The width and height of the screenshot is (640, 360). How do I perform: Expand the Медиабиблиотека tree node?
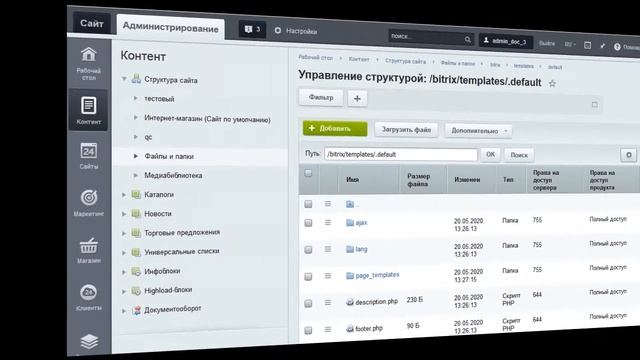(136, 175)
